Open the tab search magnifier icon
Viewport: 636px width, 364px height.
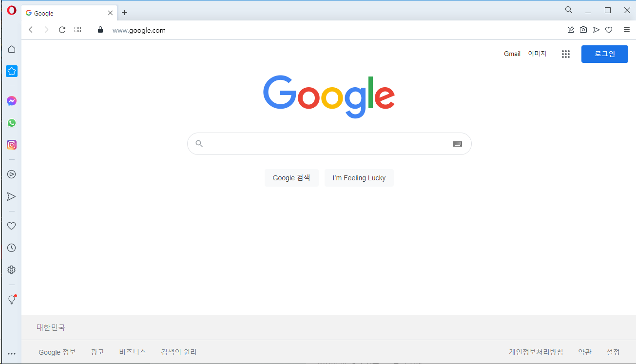pyautogui.click(x=569, y=10)
